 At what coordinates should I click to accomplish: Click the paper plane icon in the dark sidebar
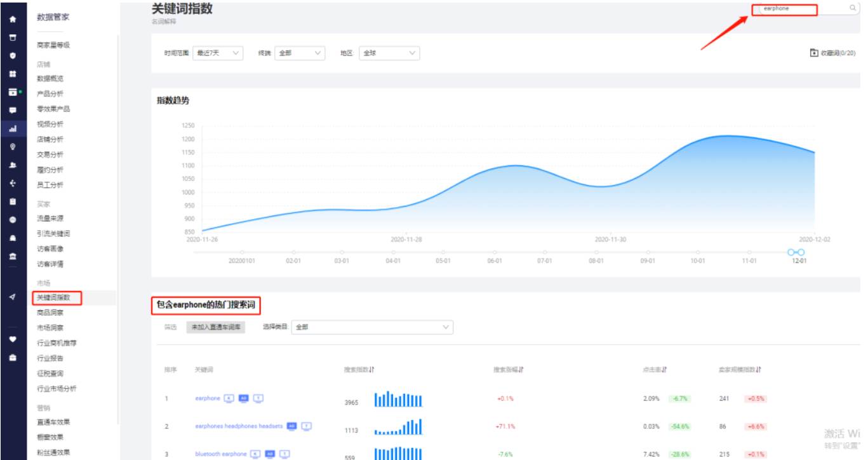tap(13, 297)
